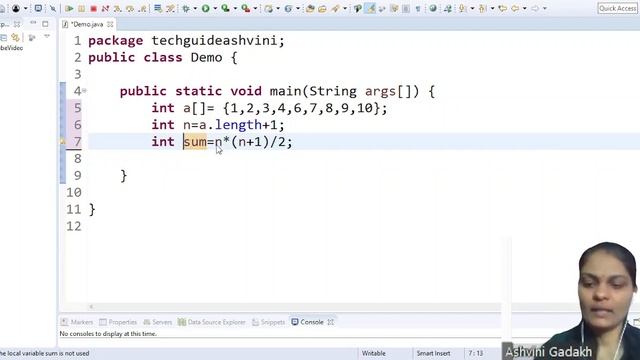This screenshot has width=640, height=360.
Task: Switch to the Markers tab
Action: point(77,322)
